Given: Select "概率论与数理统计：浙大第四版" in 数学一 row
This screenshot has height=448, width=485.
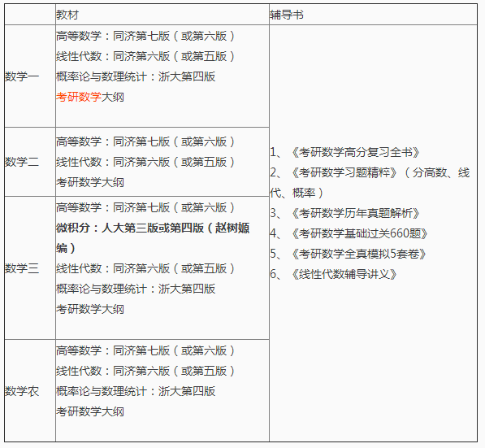Looking at the screenshot, I should coord(136,76).
